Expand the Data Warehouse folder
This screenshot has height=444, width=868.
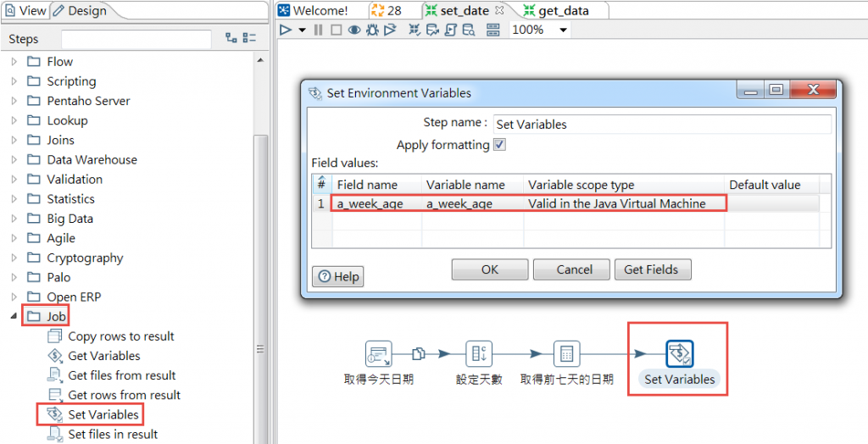[14, 159]
